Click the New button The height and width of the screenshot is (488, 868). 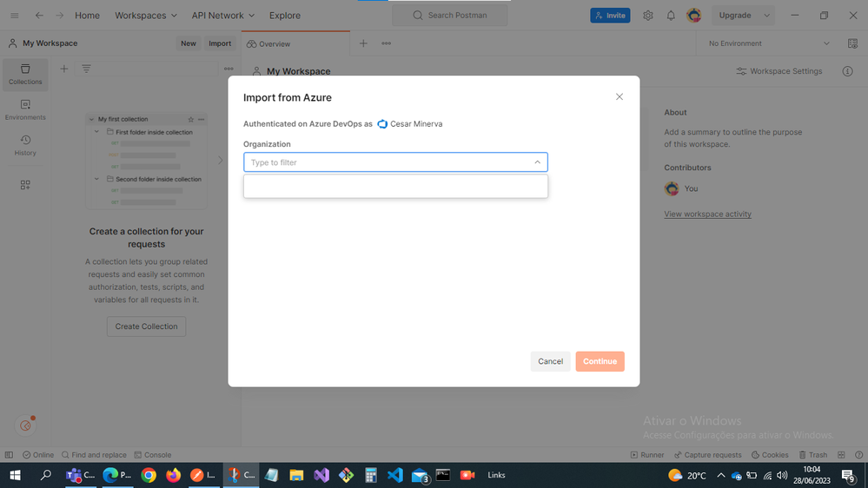tap(189, 43)
